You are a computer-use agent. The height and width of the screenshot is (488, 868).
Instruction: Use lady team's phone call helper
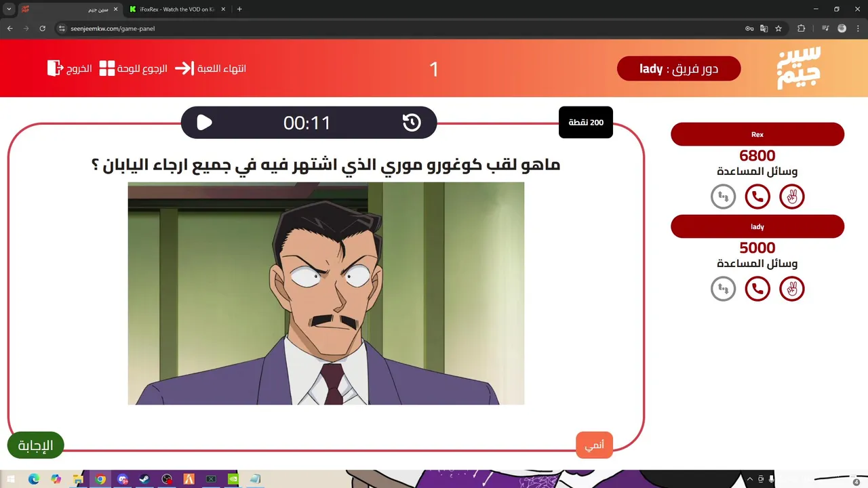(757, 289)
